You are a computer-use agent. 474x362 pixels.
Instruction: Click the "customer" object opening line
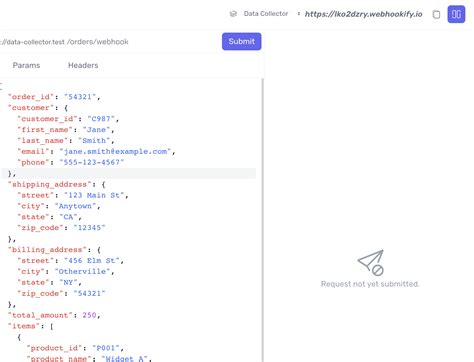coord(38,108)
